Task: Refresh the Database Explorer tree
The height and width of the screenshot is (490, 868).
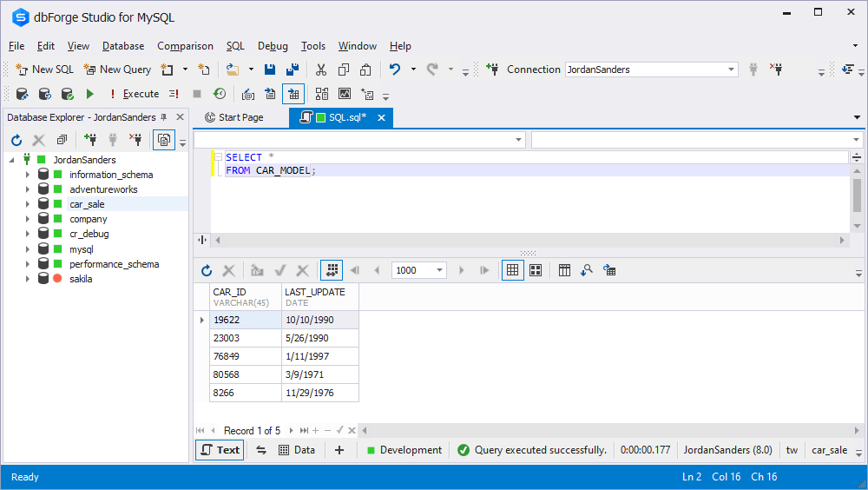Action: tap(16, 140)
